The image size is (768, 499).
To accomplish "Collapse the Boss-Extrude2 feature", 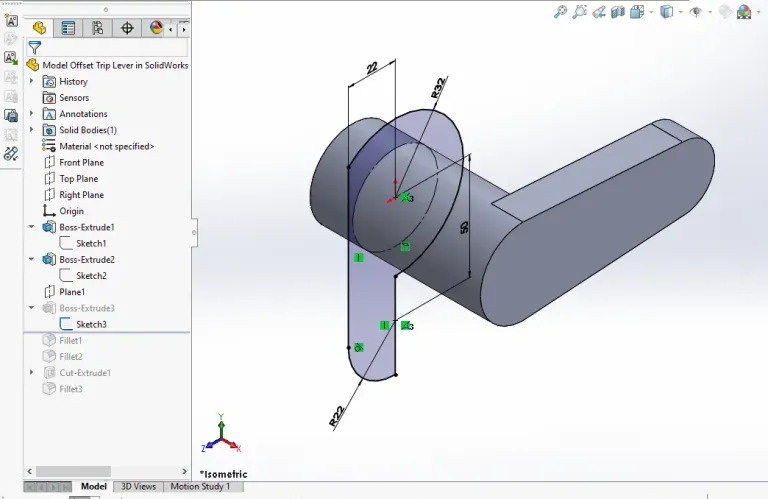I will (x=32, y=259).
